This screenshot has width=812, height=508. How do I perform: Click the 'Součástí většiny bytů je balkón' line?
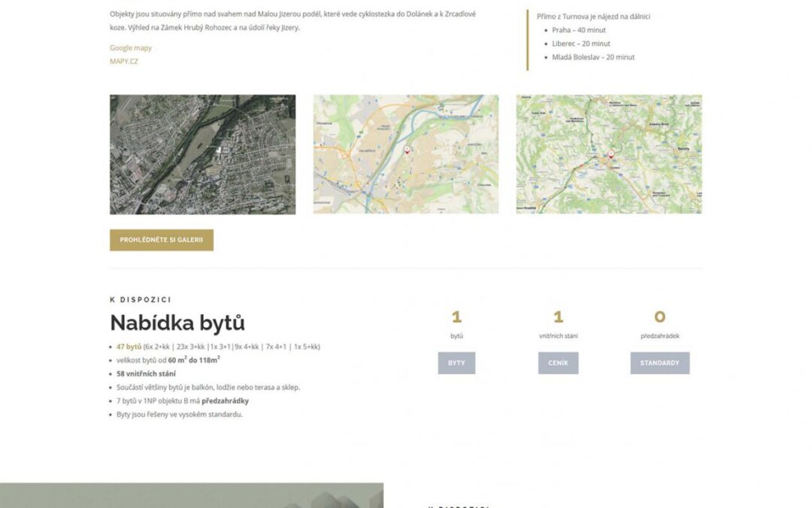(x=208, y=388)
